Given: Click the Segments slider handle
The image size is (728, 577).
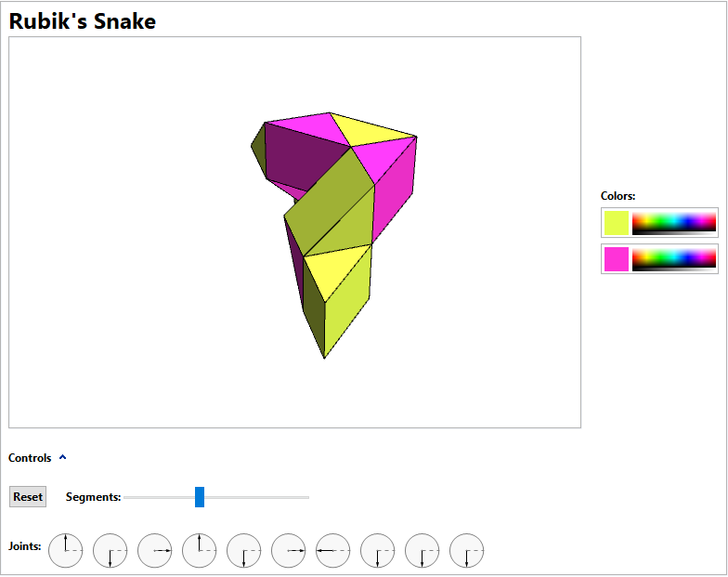Looking at the screenshot, I should click(200, 497).
